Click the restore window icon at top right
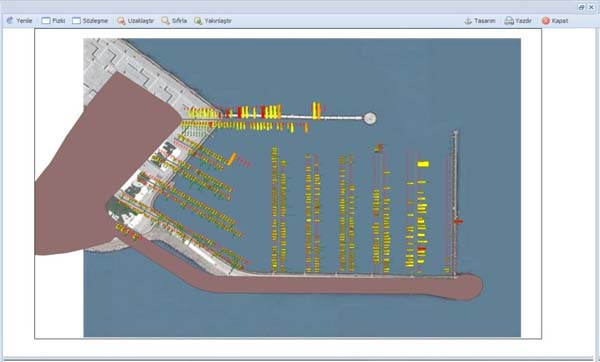Viewport: 600px width, 362px height. [581, 7]
